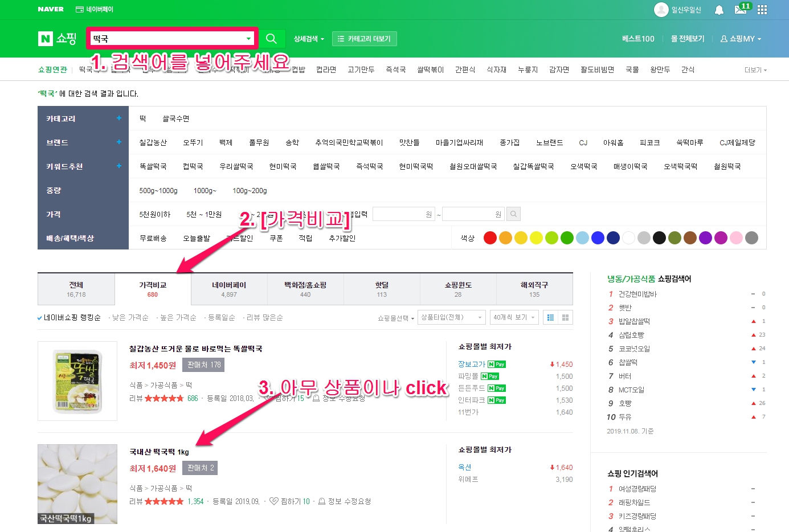Screen dimensions: 789x532
Task: Open 상세검색 dropdown
Action: [x=309, y=39]
